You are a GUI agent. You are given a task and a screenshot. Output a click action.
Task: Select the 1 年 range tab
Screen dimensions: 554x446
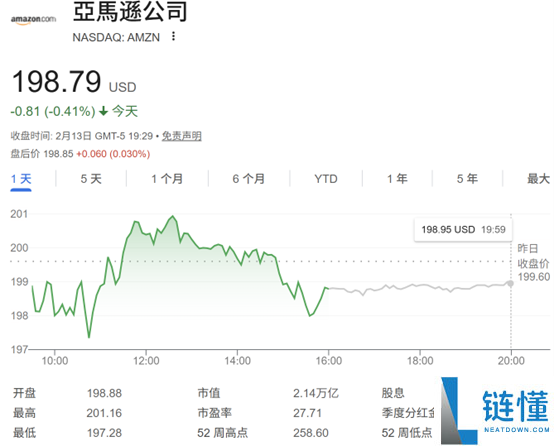397,179
